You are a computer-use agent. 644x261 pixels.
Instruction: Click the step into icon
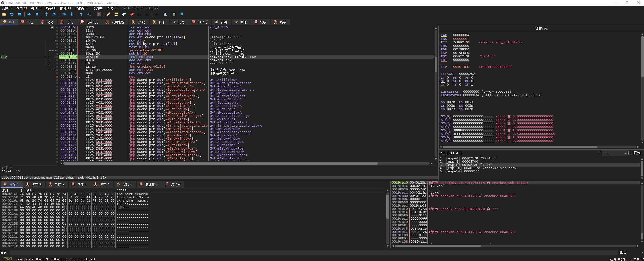[x=46, y=14]
